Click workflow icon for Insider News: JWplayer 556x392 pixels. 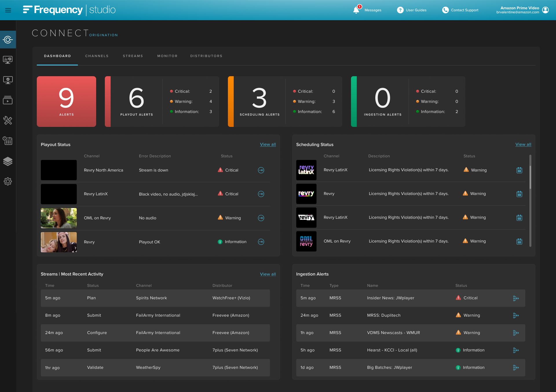point(516,298)
